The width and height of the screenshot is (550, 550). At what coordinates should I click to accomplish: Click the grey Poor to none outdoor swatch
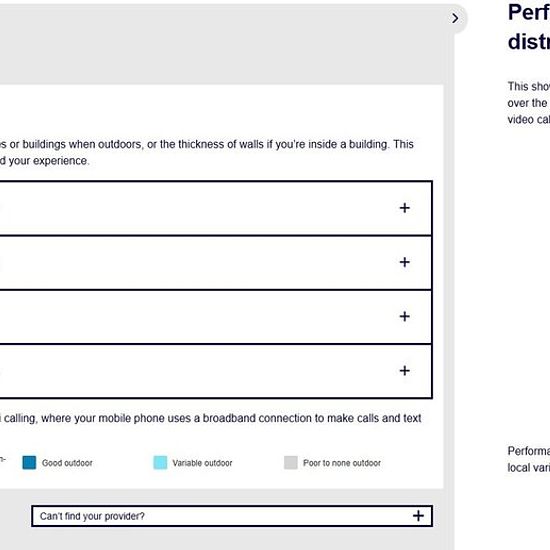(291, 463)
